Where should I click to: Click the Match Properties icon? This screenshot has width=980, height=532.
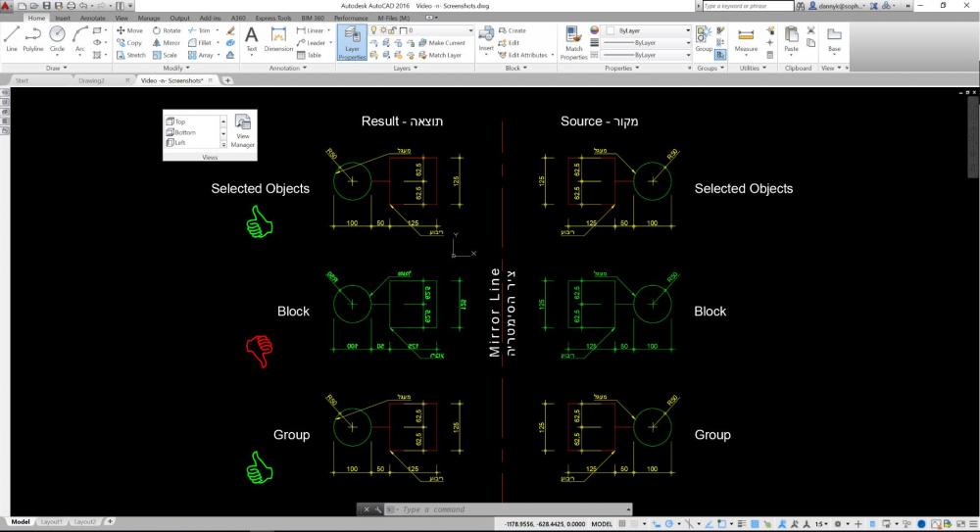click(x=574, y=44)
